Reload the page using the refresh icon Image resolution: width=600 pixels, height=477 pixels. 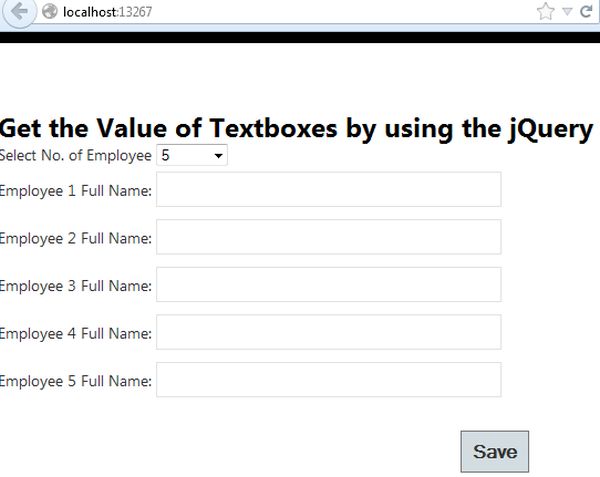[586, 12]
